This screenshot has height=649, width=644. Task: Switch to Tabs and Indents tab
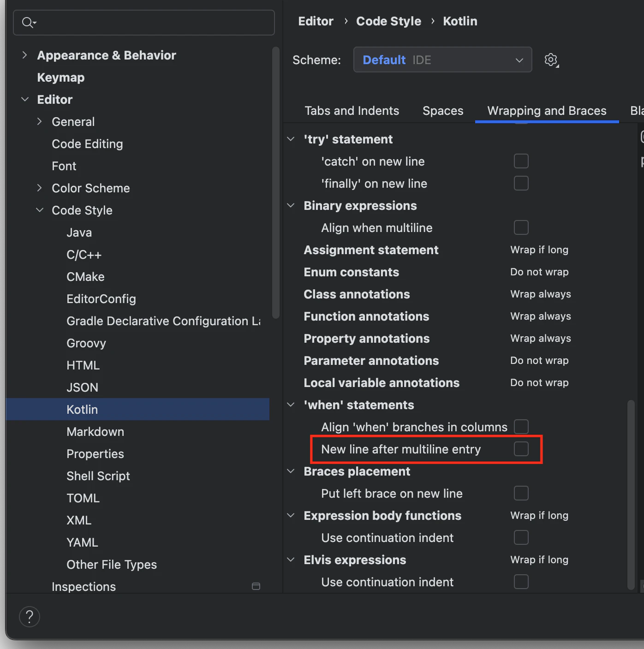point(352,111)
